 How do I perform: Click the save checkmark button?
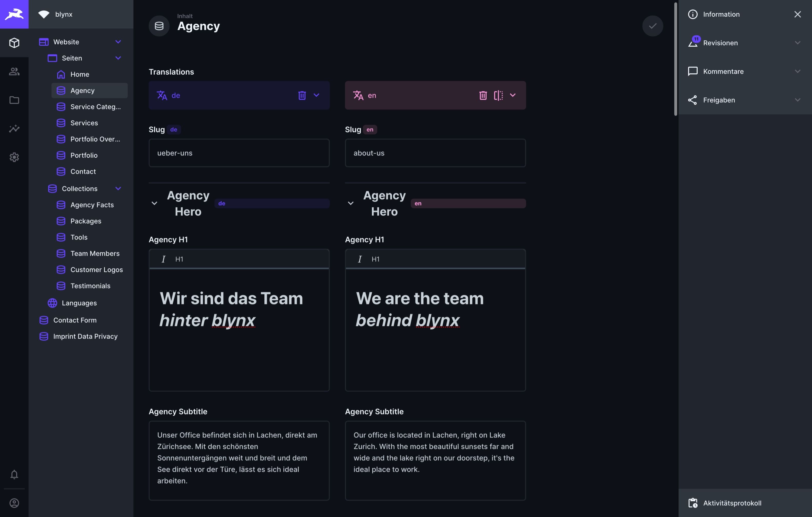[652, 26]
